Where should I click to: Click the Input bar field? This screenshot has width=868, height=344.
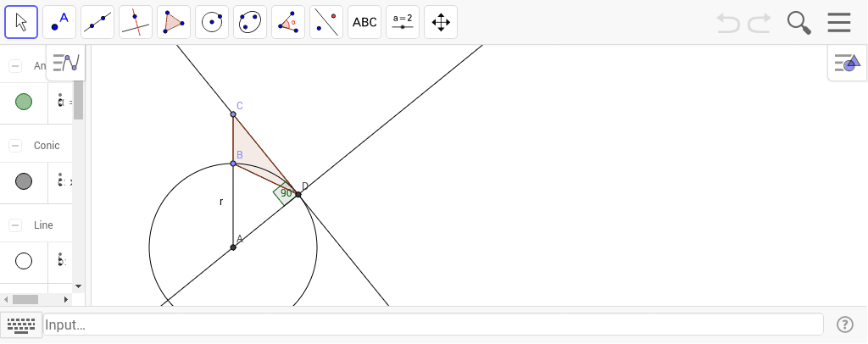433,325
